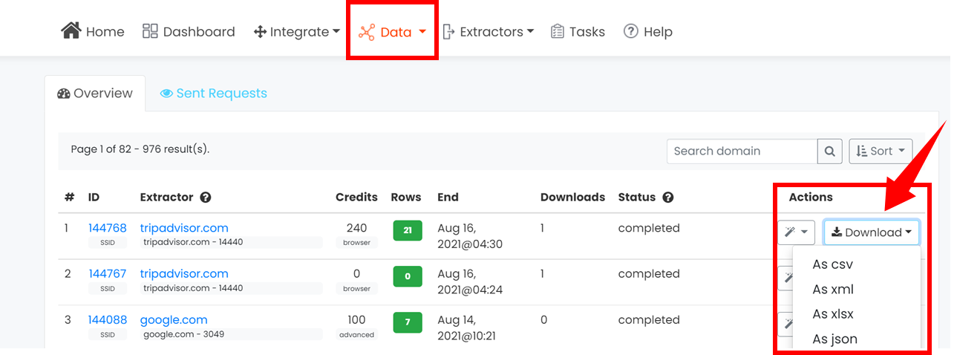Switch to the Sent Requests tab
980x355 pixels.
pos(214,94)
